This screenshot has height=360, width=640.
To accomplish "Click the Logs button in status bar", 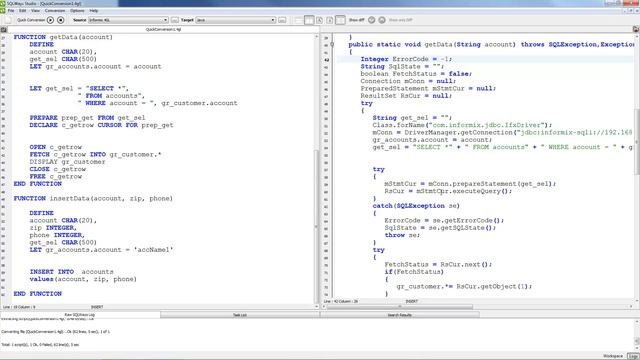I will click(633, 356).
